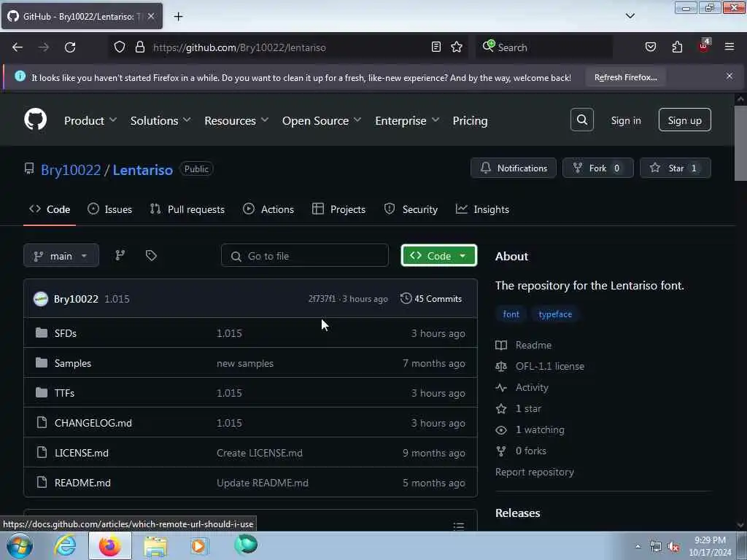Click the Save to Pocket icon
Viewport: 747px width, 560px height.
point(650,47)
